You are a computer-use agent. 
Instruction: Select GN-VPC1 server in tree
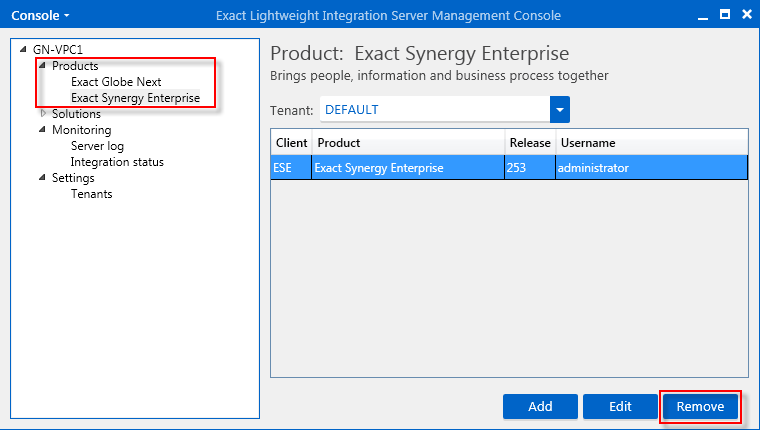[58, 49]
